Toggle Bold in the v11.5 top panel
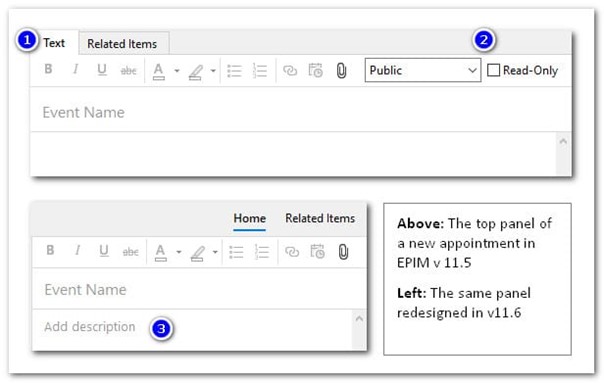Screen dimensions: 604x383 coord(48,69)
